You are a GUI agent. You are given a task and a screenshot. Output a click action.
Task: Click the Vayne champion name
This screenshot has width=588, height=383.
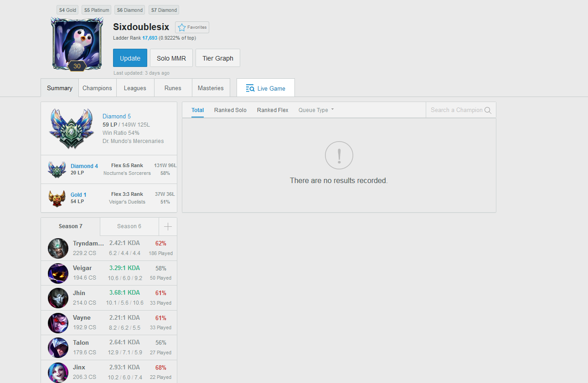tap(82, 318)
